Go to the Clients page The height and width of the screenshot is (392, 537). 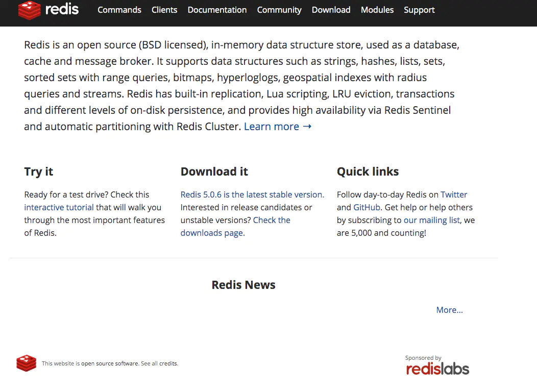pyautogui.click(x=164, y=10)
